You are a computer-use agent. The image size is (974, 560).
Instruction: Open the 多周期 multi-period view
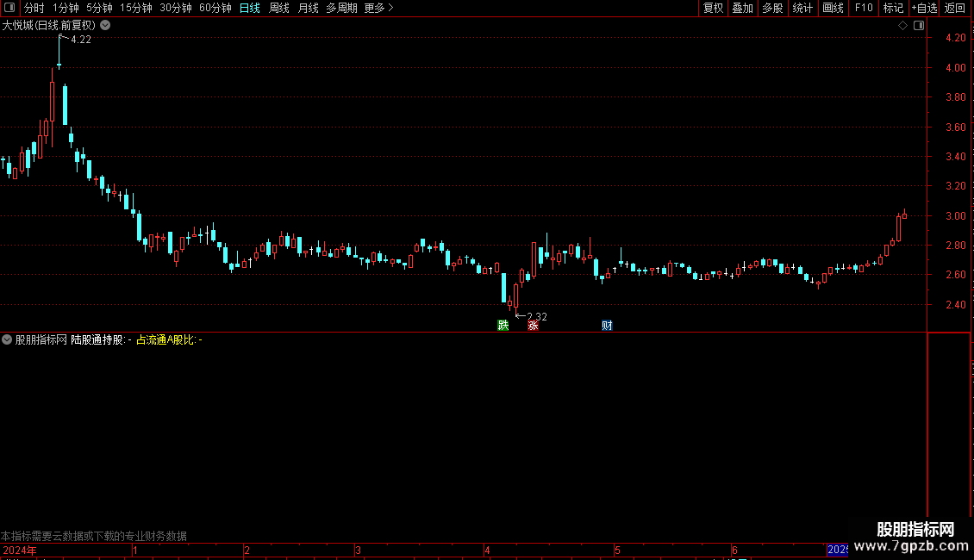coord(341,8)
